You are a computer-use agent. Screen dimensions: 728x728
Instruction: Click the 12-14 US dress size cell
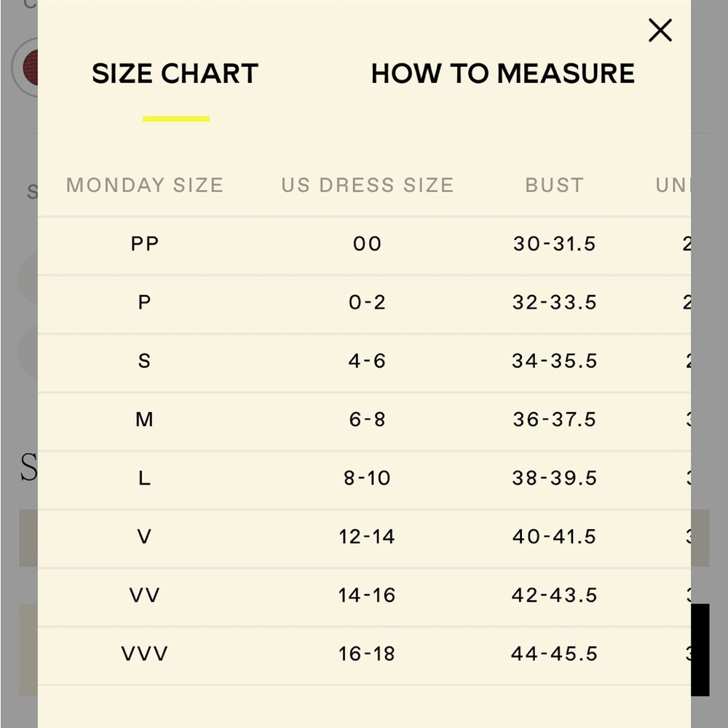[x=367, y=537]
